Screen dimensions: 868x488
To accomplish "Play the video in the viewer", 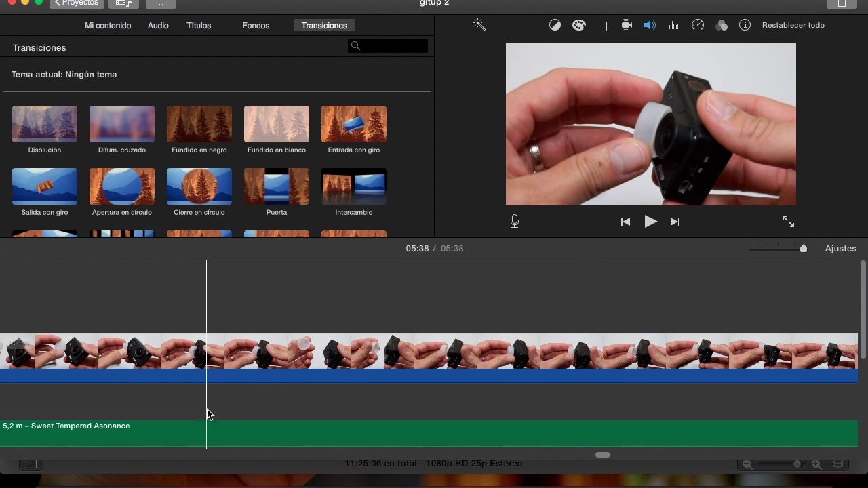I will [650, 221].
